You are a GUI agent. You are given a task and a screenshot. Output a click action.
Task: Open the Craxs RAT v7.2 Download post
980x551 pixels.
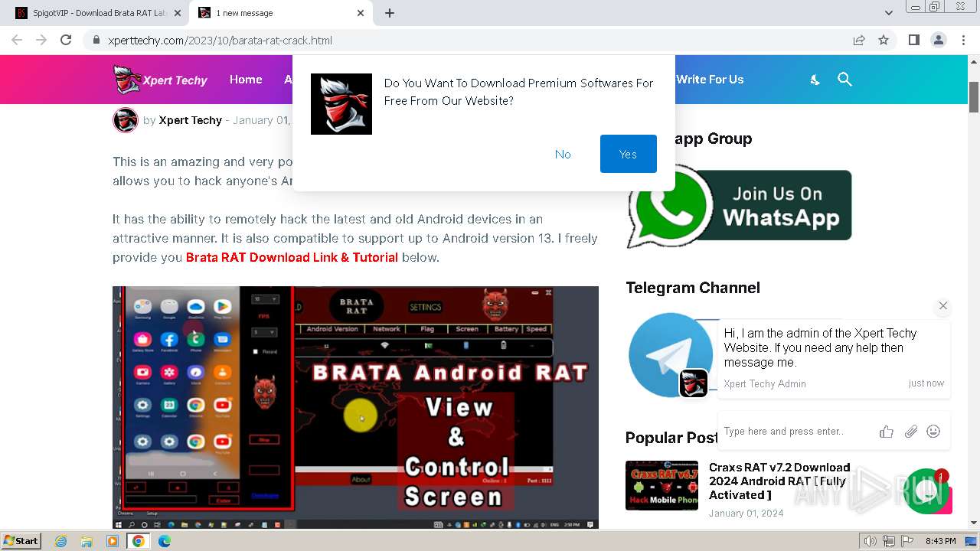point(779,481)
